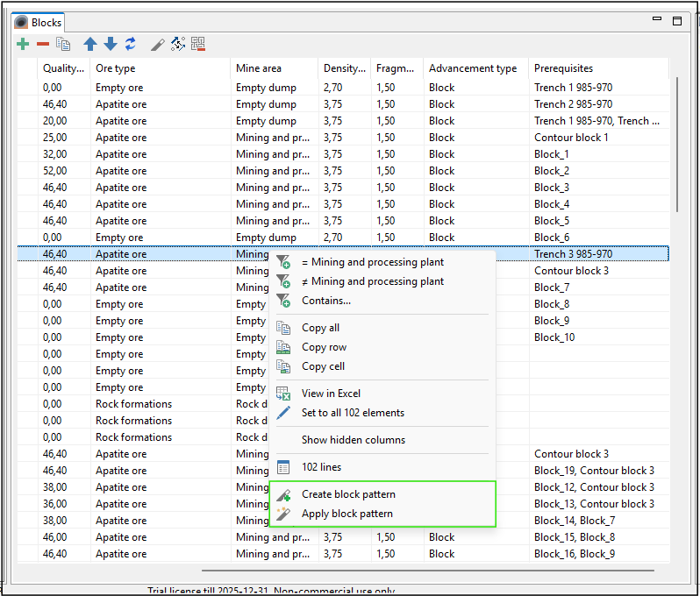Move block down with the blue down arrow

111,44
